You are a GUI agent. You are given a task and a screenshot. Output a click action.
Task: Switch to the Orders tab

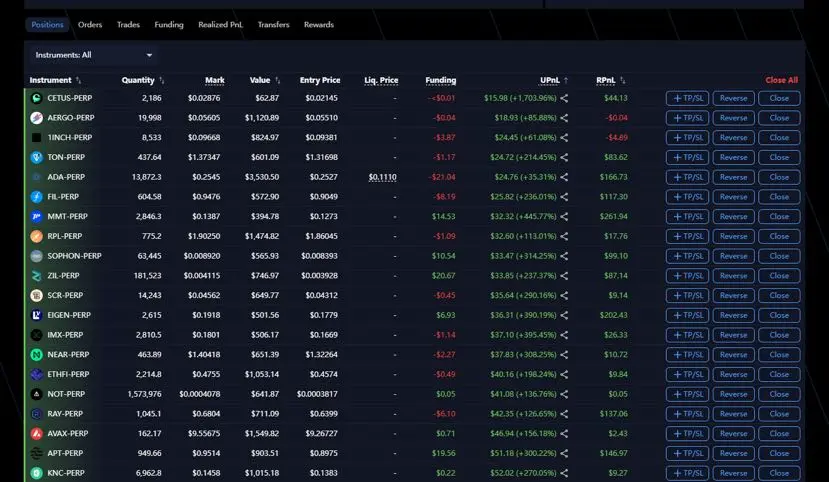(90, 25)
